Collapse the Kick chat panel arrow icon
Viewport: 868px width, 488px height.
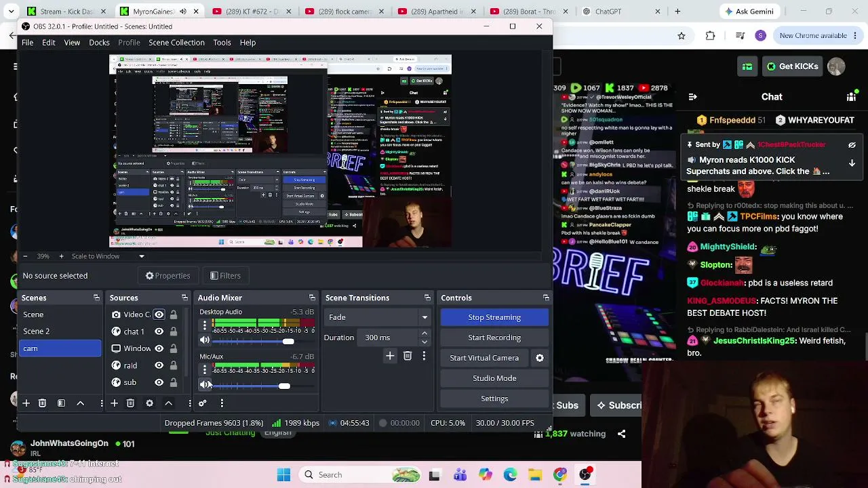(x=692, y=97)
